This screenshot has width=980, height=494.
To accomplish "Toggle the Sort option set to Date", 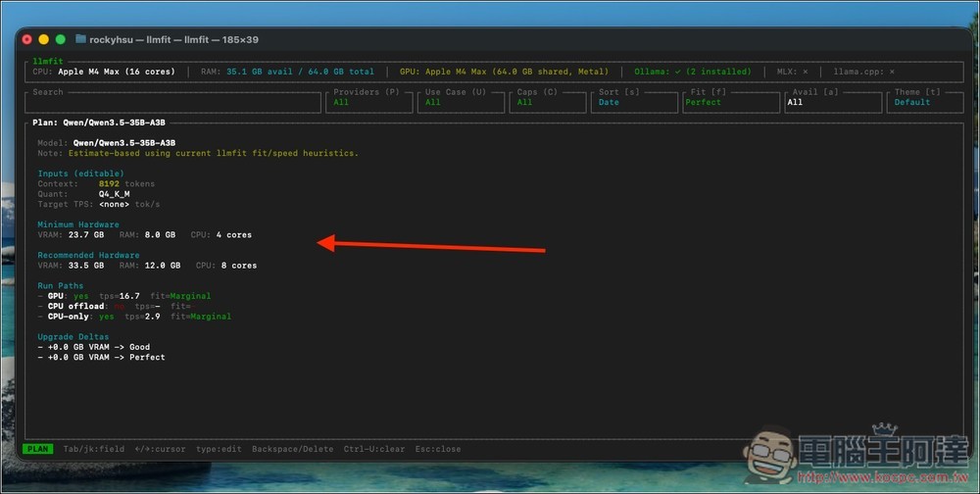I will tap(633, 102).
